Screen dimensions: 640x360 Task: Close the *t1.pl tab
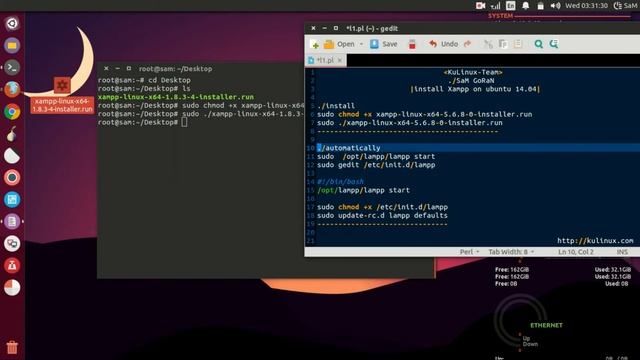(340, 60)
